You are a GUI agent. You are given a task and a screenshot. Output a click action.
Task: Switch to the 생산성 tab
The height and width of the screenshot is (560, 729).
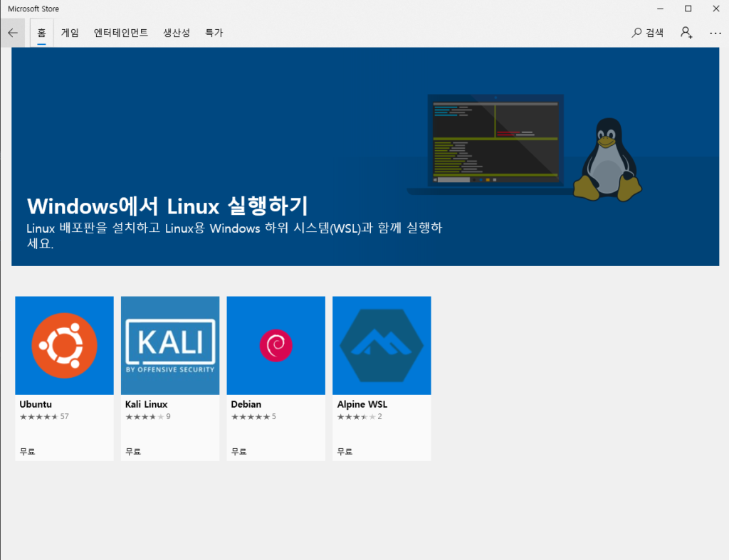point(177,33)
